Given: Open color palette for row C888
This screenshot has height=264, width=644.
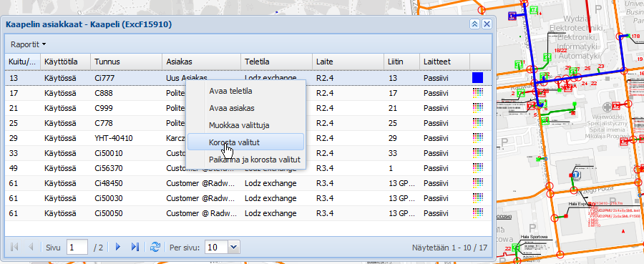Looking at the screenshot, I should click(x=478, y=93).
